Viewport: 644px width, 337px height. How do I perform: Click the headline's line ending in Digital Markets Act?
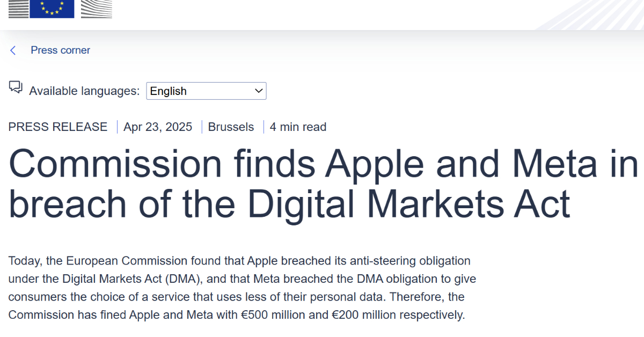pos(290,204)
